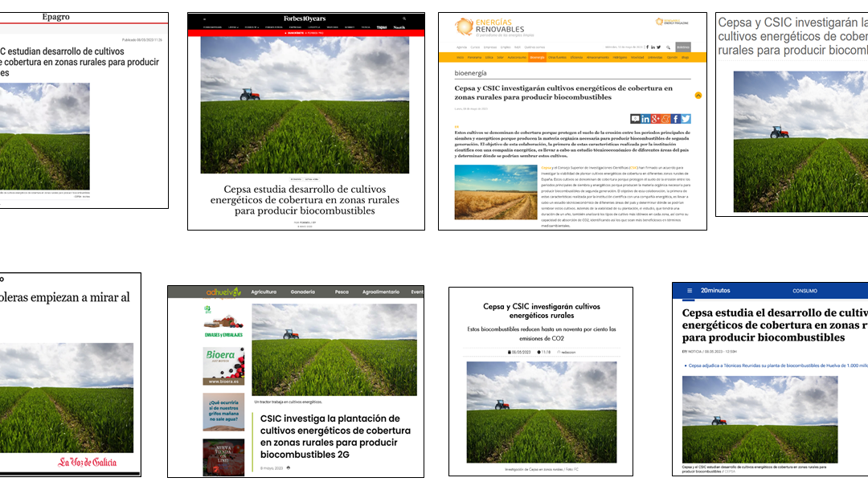The width and height of the screenshot is (868, 490).
Task: Click the Facebook icon in Energías Renovables header
Action: pos(647,47)
